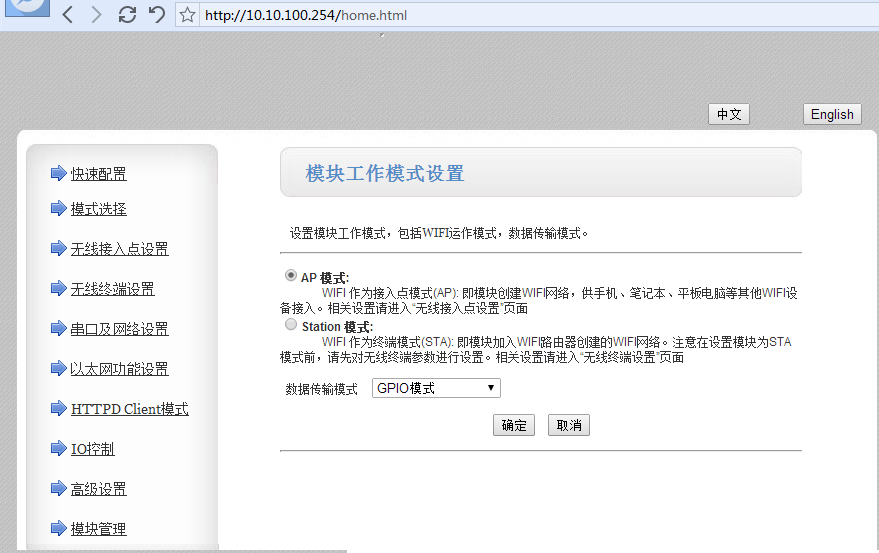Click the browser forward arrow
The image size is (879, 553).
(x=96, y=15)
